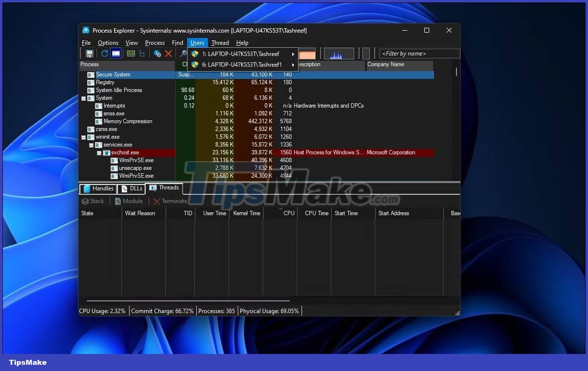This screenshot has height=371, width=588.
Task: Toggle the Show Process Tree toolbar icon
Action: click(116, 54)
